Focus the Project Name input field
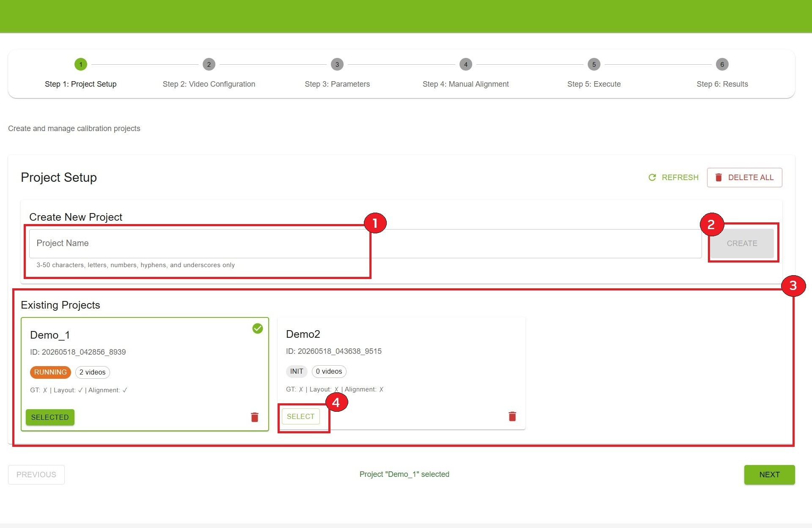 coord(365,243)
